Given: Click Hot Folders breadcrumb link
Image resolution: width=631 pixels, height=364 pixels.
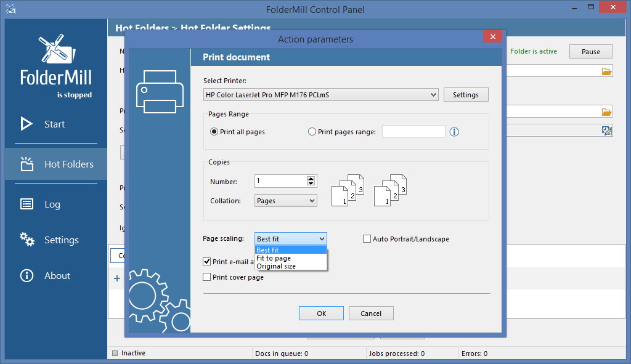Looking at the screenshot, I should click(x=142, y=28).
